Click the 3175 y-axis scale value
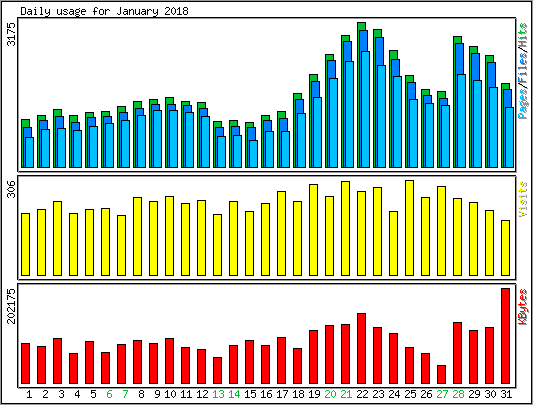 pos(12,34)
